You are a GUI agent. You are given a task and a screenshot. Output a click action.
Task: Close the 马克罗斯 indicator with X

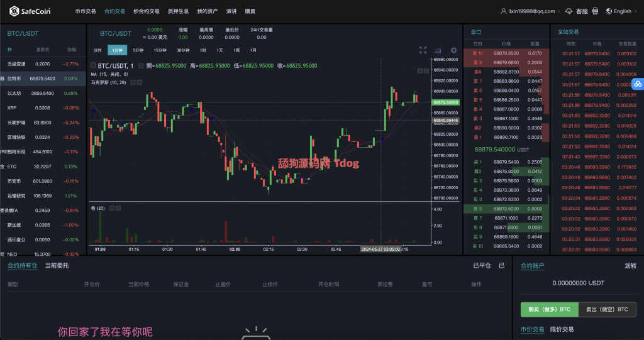click(140, 82)
